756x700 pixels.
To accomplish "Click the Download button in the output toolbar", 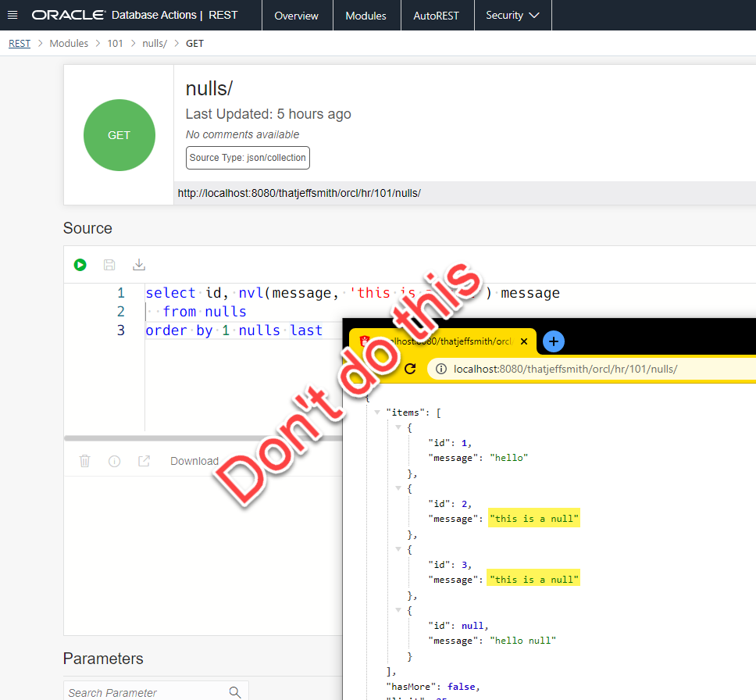I will 194,461.
